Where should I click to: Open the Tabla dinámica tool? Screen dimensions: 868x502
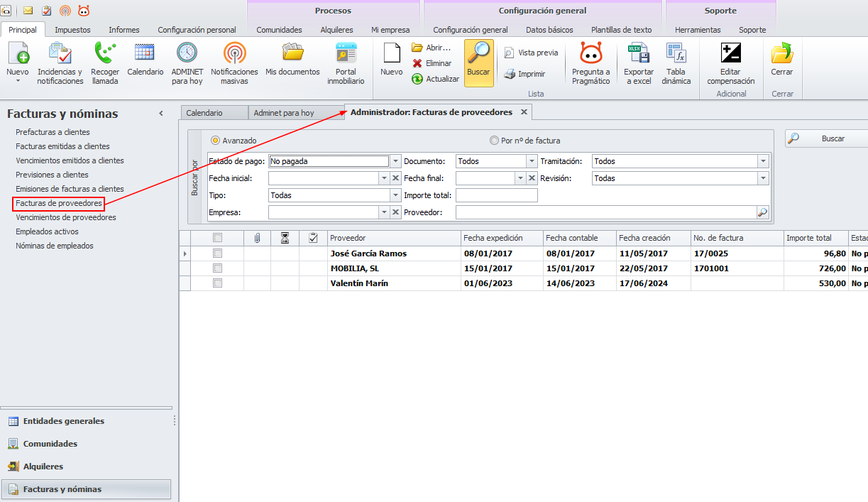pyautogui.click(x=676, y=54)
